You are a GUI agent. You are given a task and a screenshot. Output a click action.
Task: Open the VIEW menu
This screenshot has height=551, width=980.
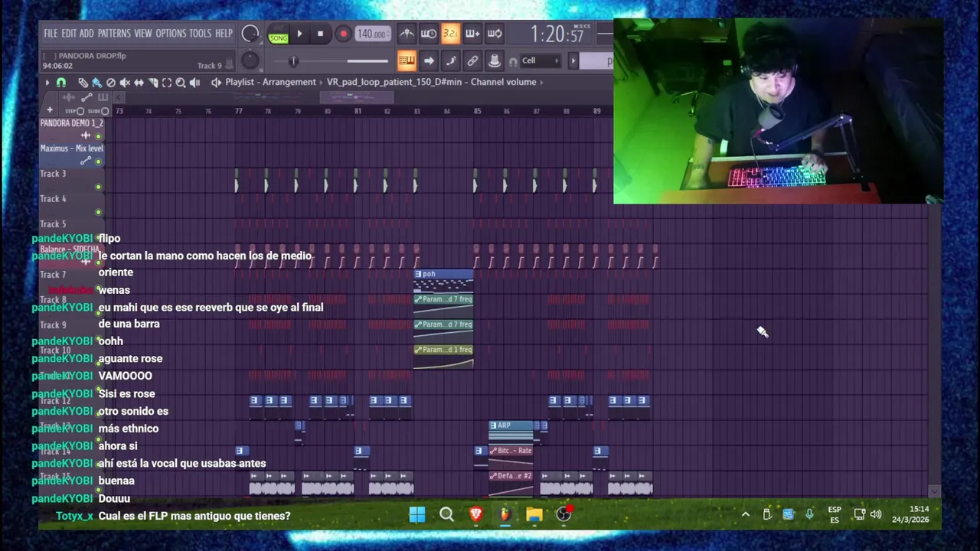[143, 34]
